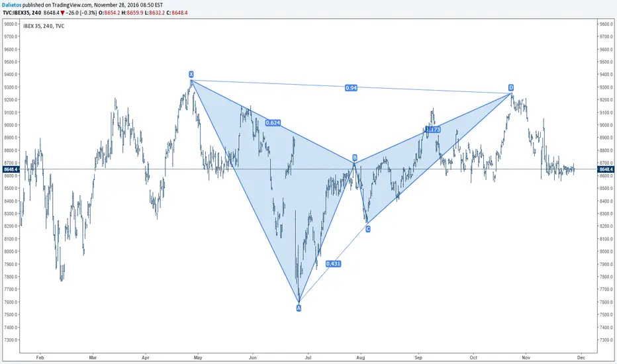Click 7300.0 on the right price axis
617x364 pixels.
[x=606, y=340]
